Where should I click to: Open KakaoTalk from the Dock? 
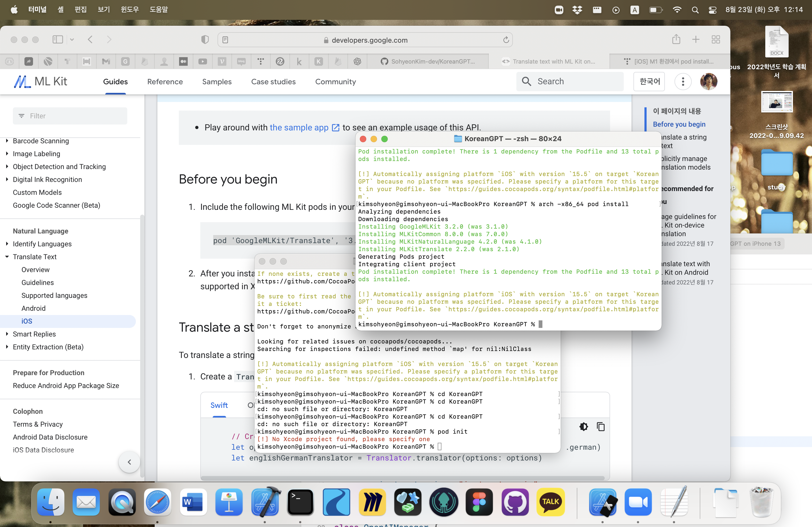(x=550, y=502)
